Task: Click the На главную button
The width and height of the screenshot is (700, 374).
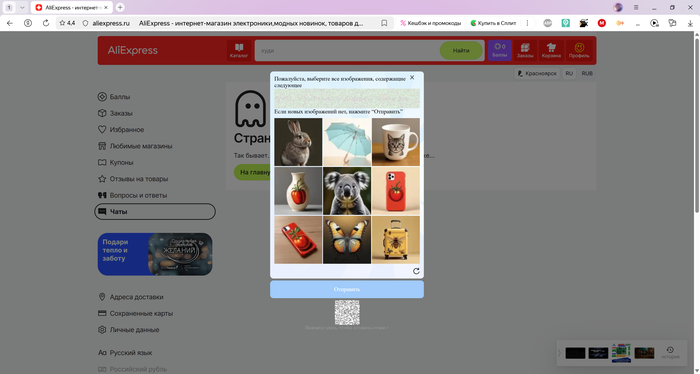Action: point(253,172)
